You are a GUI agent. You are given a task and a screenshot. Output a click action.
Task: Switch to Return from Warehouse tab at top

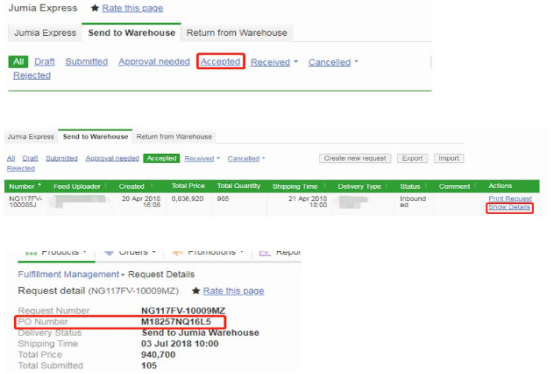point(237,33)
